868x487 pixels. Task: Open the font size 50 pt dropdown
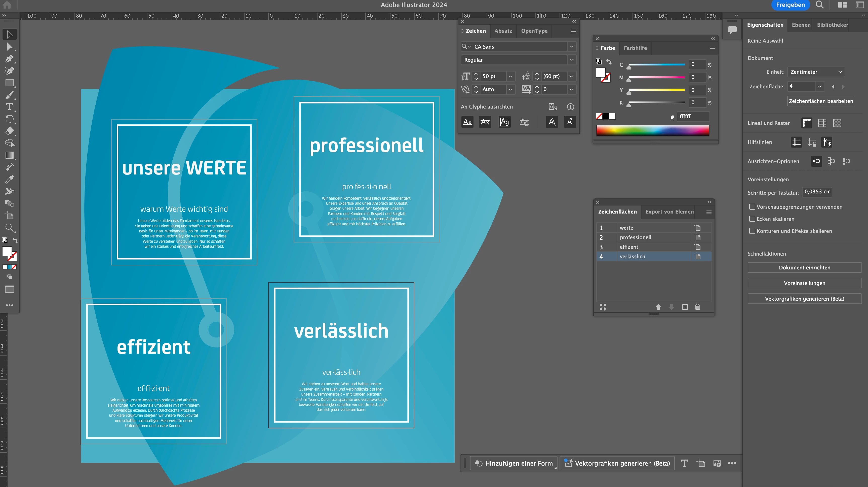pyautogui.click(x=510, y=76)
